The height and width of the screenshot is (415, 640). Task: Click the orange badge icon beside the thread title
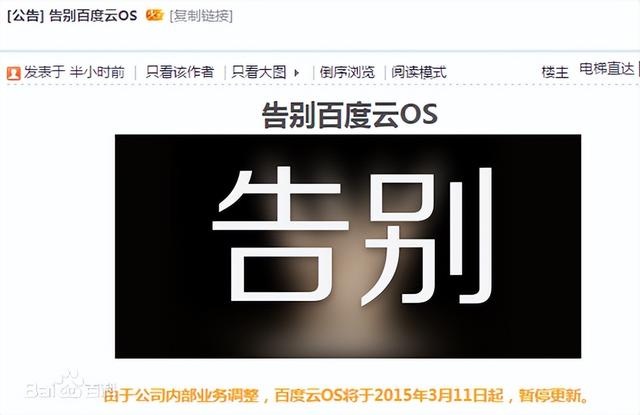pos(155,16)
